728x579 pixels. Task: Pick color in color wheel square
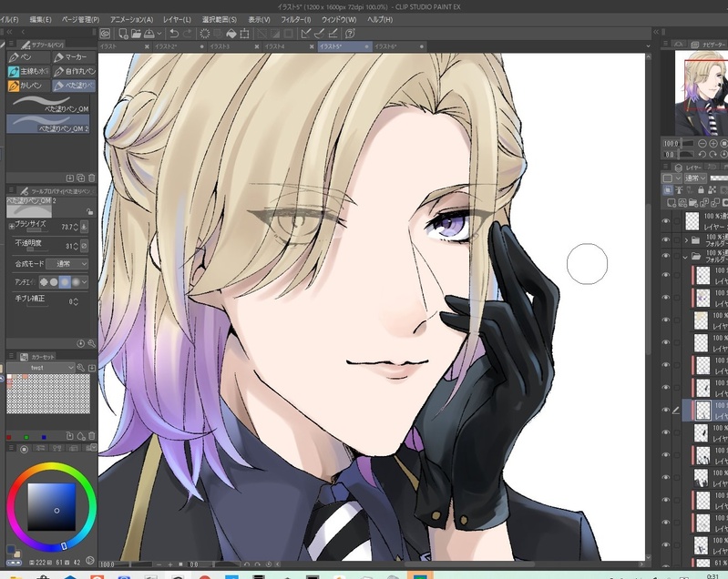[x=51, y=506]
